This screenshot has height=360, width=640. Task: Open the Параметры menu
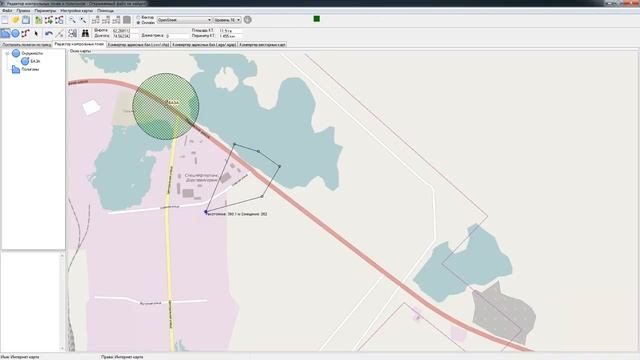click(x=45, y=11)
